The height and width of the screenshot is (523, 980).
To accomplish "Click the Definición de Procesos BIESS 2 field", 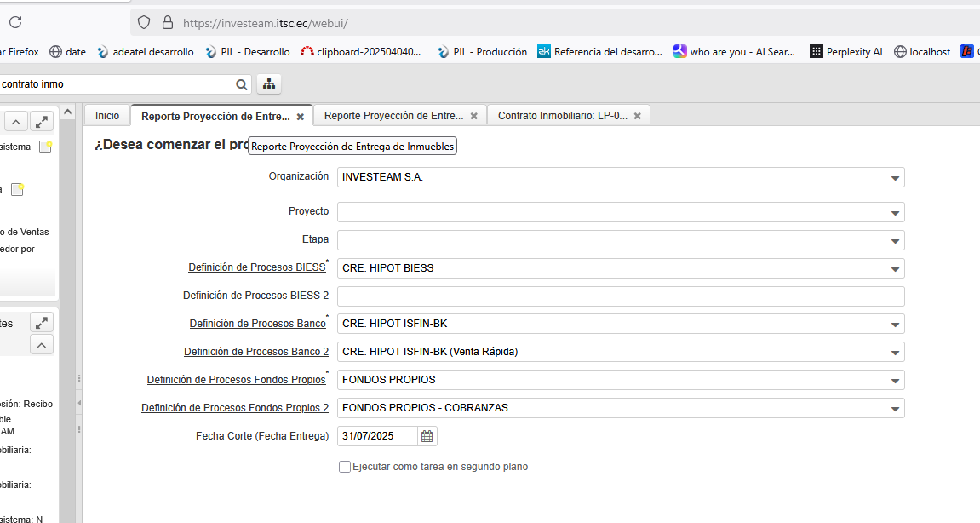I will click(620, 296).
